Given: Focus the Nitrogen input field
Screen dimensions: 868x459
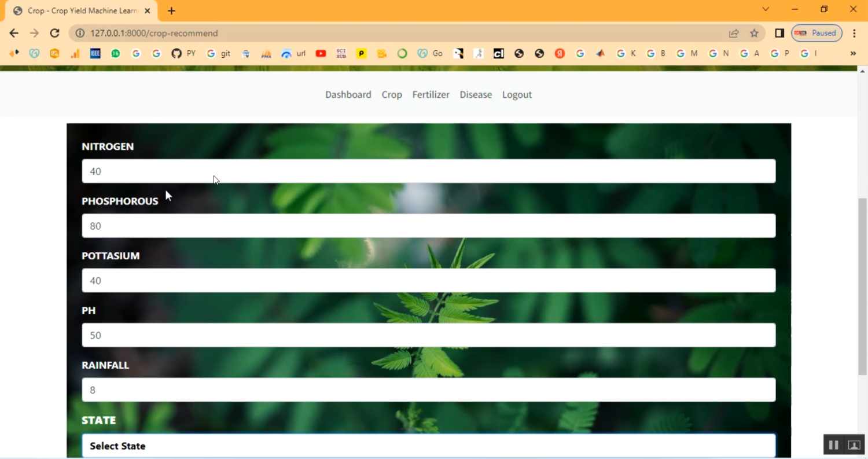Looking at the screenshot, I should 428,171.
